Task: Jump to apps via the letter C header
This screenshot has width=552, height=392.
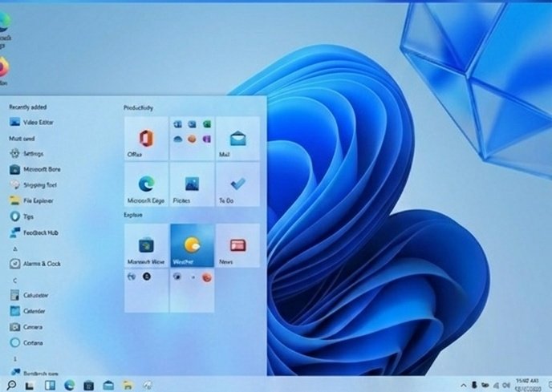Action: tap(14, 281)
